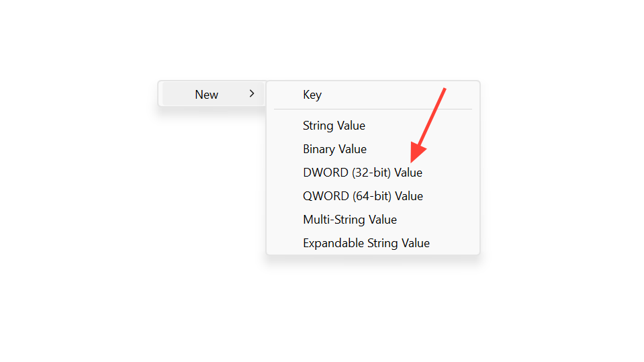Click the 32-bit DWORD menu entry
Viewport: 644px width, 362px height.
(363, 173)
